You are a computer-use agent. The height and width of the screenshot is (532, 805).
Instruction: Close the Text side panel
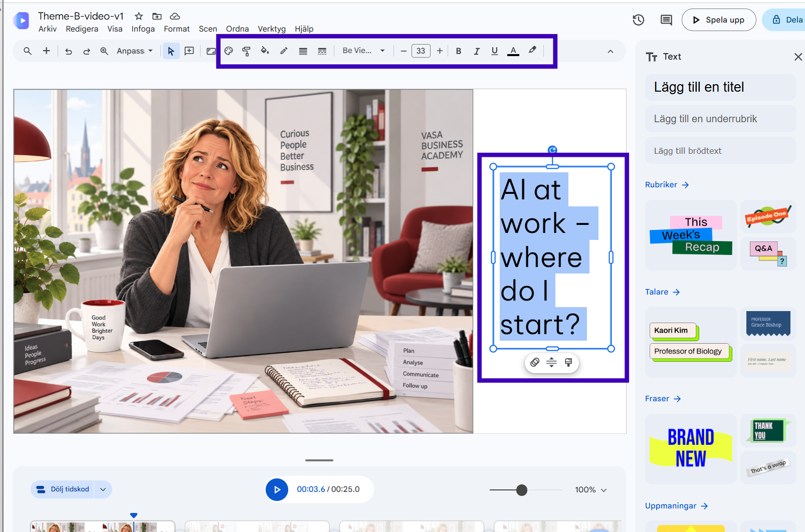coord(798,57)
